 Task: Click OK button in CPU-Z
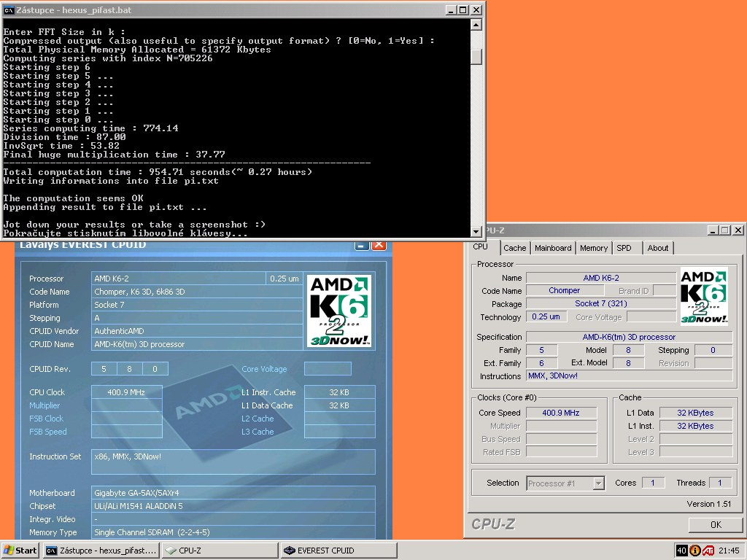click(716, 525)
